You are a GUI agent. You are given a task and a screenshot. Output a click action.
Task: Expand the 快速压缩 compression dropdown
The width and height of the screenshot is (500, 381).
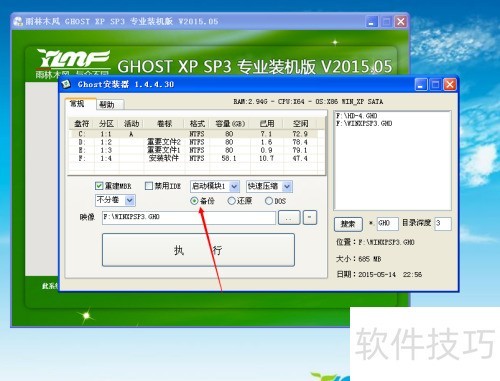click(x=287, y=186)
